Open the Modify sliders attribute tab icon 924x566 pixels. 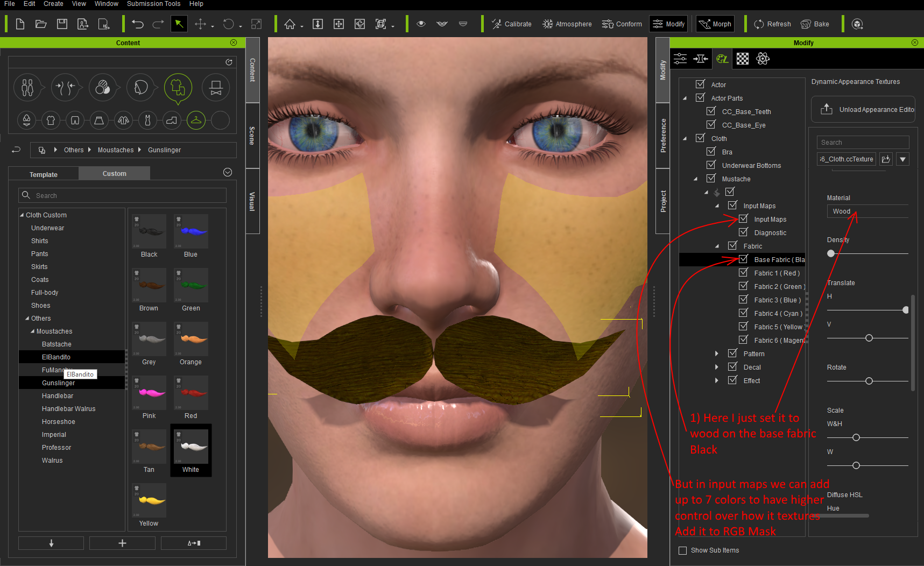click(680, 59)
